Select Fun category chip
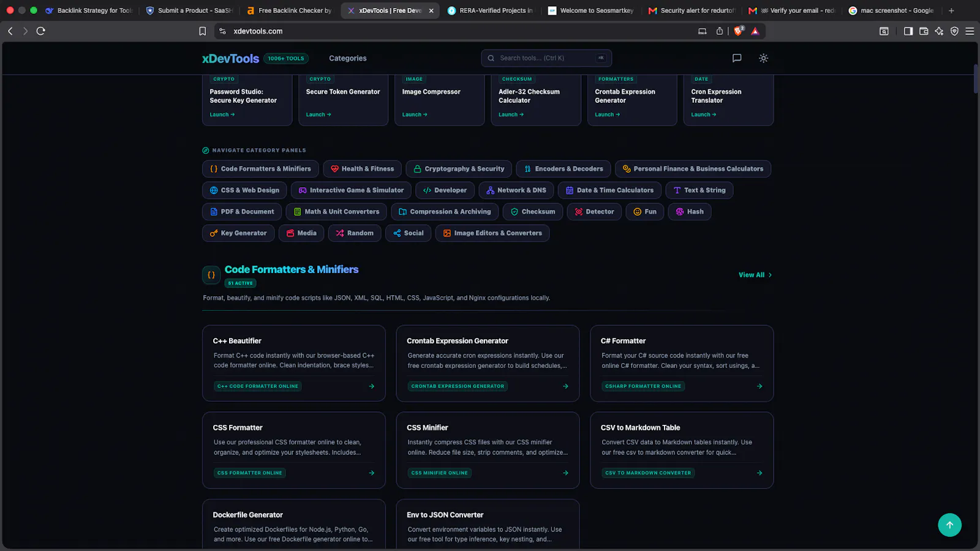This screenshot has width=980, height=551. (644, 212)
